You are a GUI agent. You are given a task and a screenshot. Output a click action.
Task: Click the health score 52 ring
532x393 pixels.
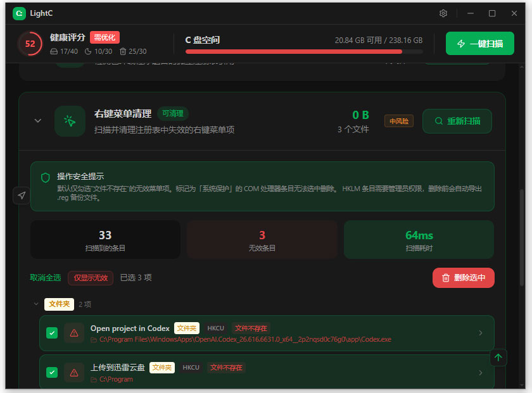30,44
